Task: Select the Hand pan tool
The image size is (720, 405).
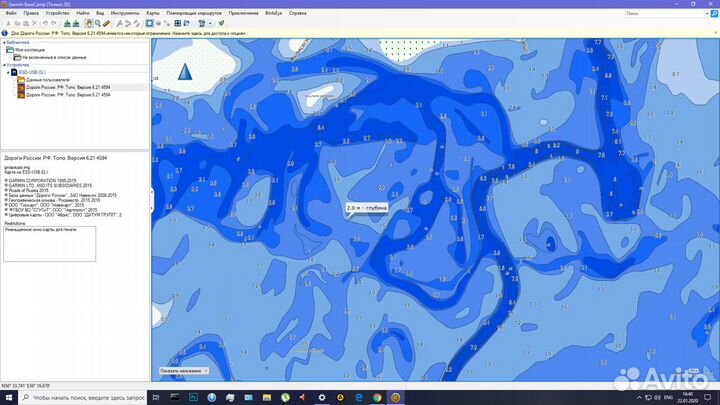Action: pyautogui.click(x=89, y=23)
